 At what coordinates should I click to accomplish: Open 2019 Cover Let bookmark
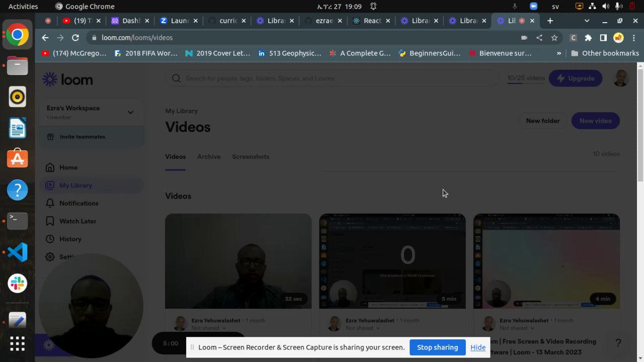pyautogui.click(x=217, y=53)
